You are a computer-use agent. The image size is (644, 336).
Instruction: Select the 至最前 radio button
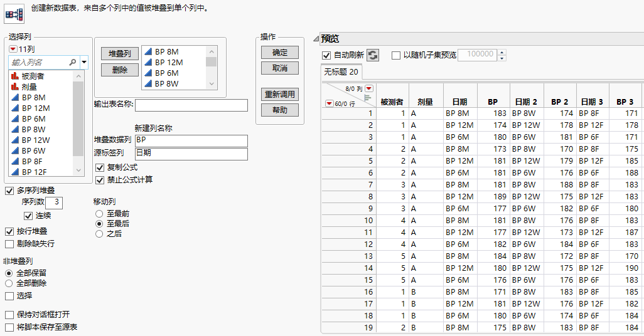pos(99,214)
